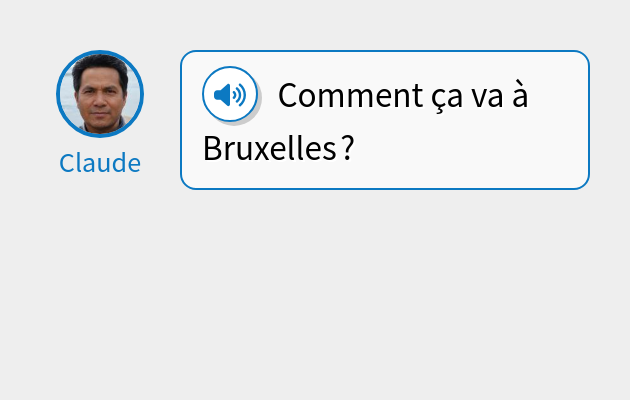630x400 pixels.
Task: Click the speech bubble's blue top border
Action: point(385,51)
